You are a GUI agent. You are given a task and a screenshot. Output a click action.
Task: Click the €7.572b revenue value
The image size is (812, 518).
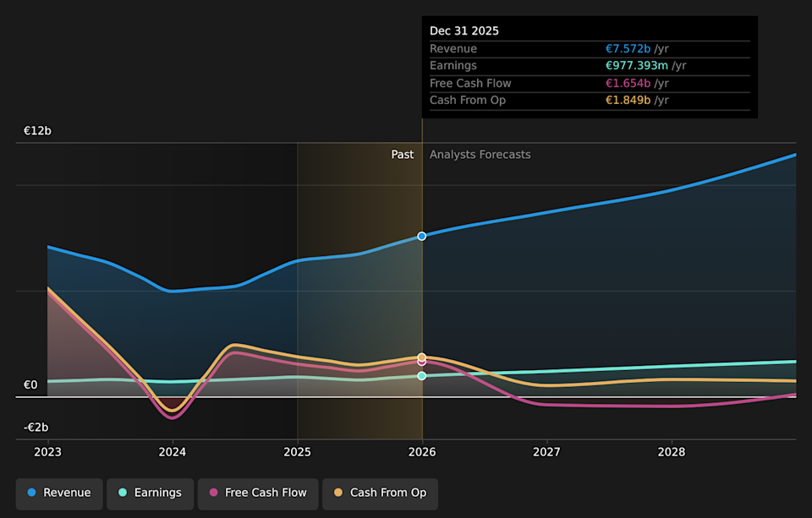point(628,49)
